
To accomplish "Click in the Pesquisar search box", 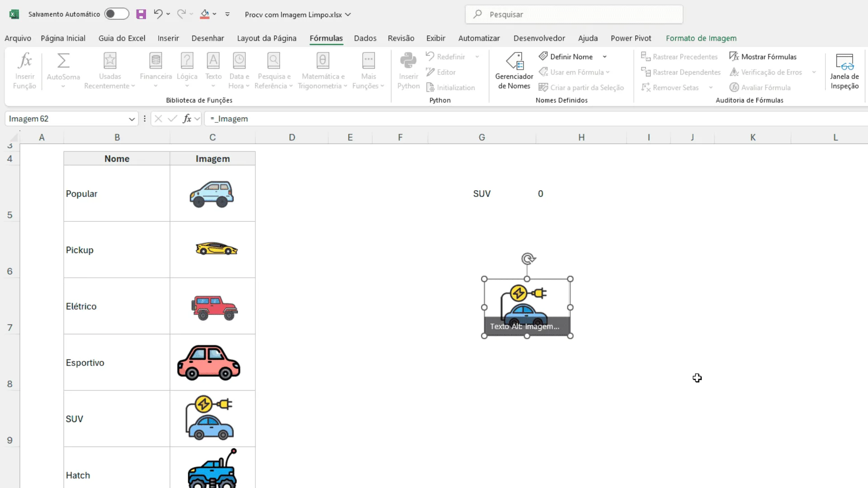I will [x=574, y=14].
